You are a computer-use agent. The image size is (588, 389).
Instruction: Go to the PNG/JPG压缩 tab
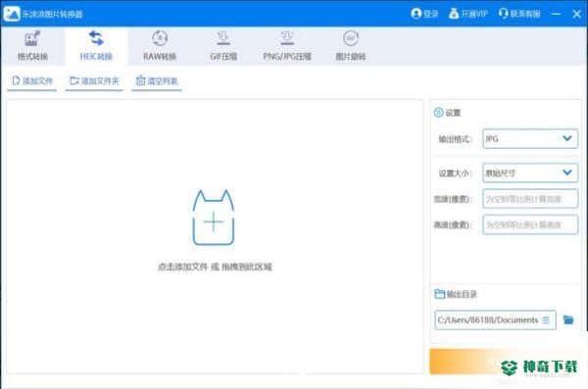coord(287,46)
